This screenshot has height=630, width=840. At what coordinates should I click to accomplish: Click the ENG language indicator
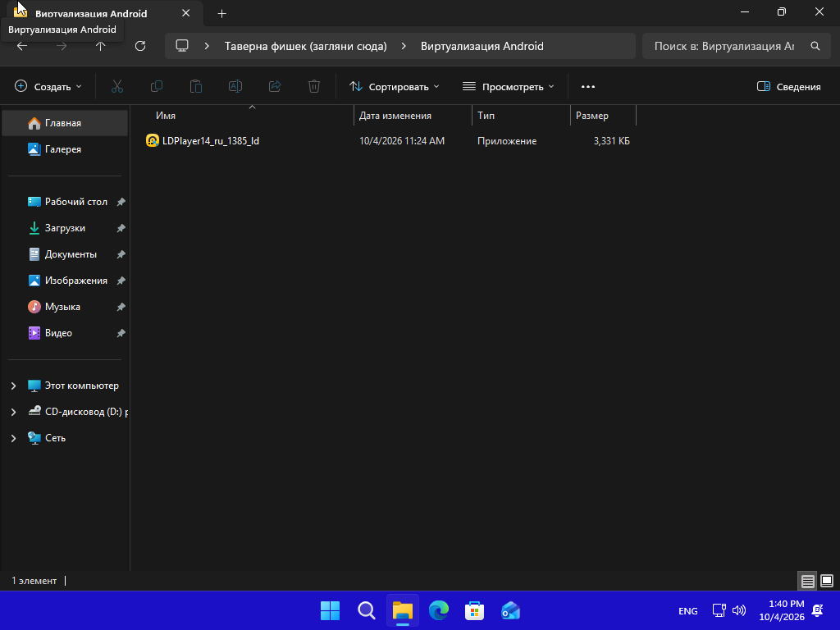(688, 611)
